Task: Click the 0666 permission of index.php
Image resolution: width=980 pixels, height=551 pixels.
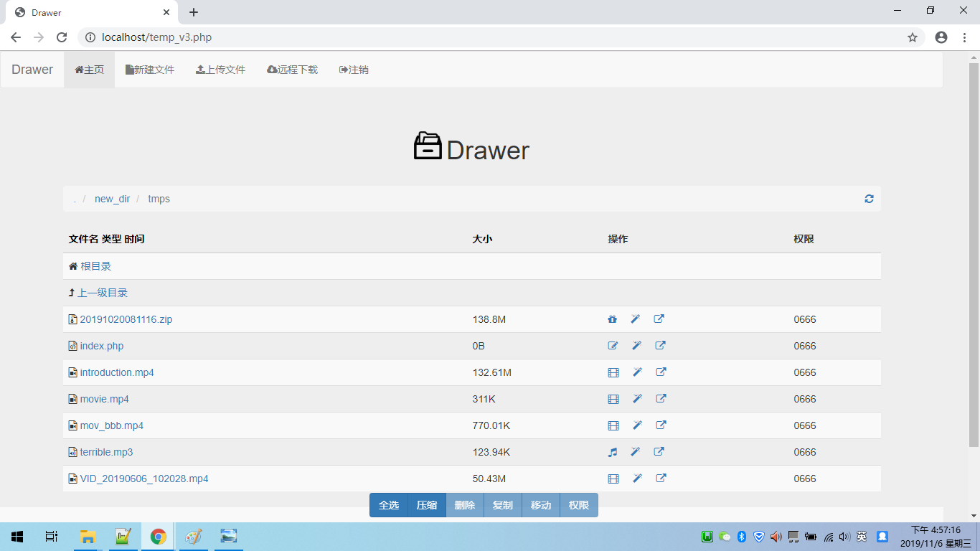Action: tap(805, 346)
